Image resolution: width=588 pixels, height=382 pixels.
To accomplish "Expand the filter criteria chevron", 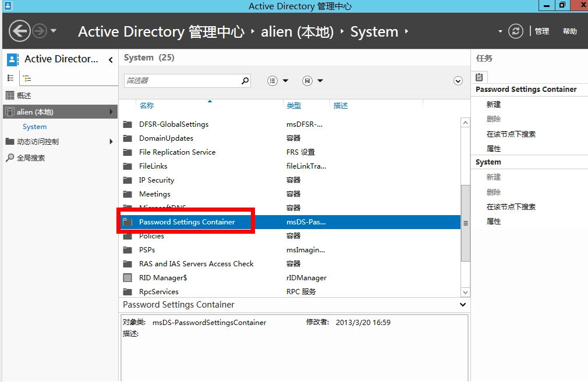I will (458, 81).
